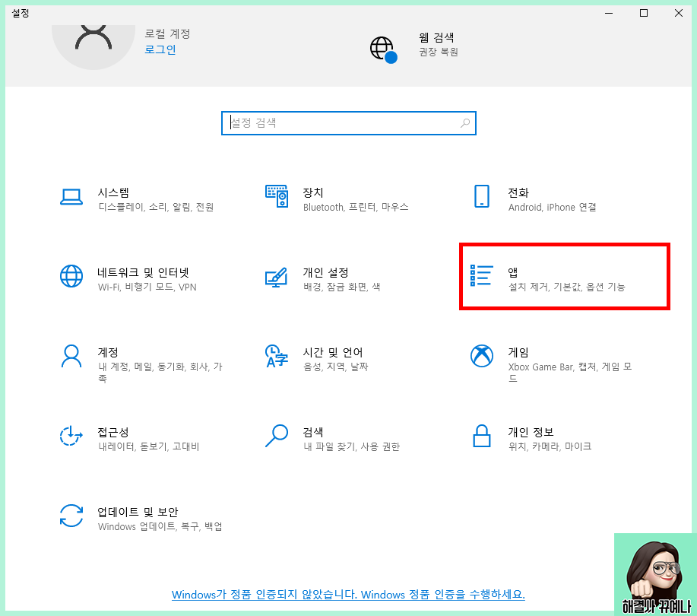Click 내 파일 찾기, 사용 권한 description
Image resolution: width=697 pixels, height=616 pixels.
(351, 446)
